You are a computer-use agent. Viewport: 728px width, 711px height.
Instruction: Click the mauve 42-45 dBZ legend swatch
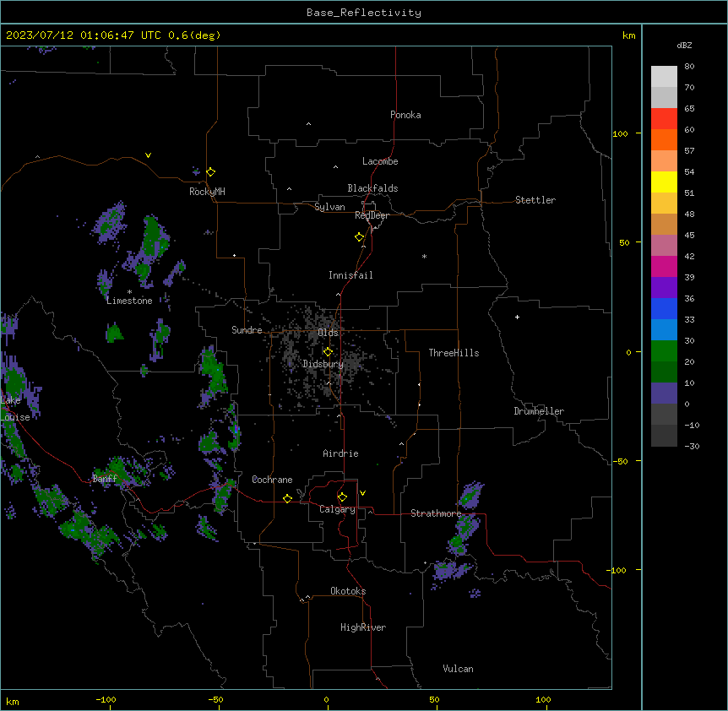tap(664, 246)
